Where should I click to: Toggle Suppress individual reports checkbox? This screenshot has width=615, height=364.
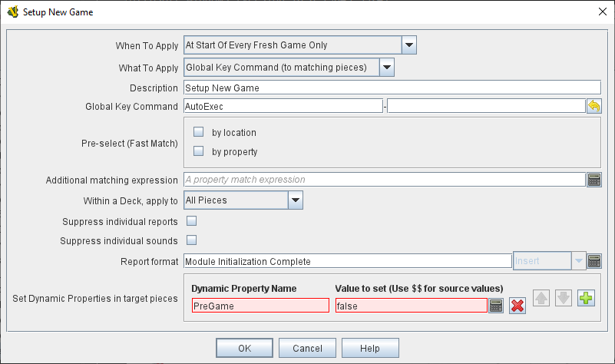point(191,221)
